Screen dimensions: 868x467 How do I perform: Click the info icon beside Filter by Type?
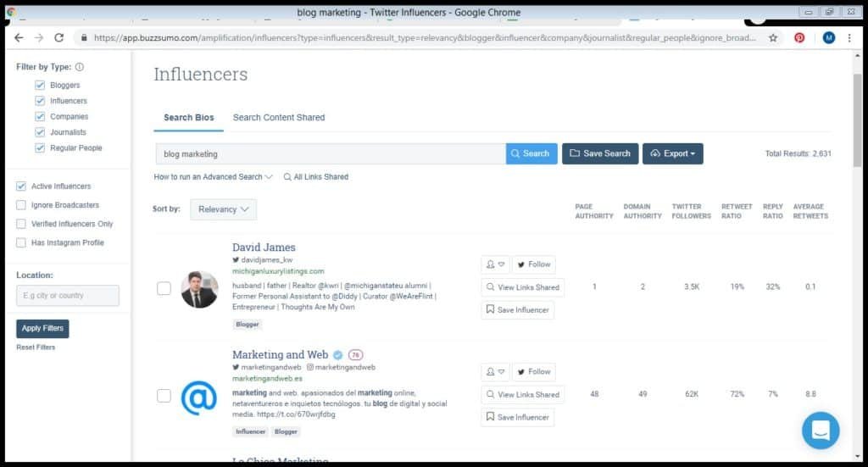coord(80,67)
